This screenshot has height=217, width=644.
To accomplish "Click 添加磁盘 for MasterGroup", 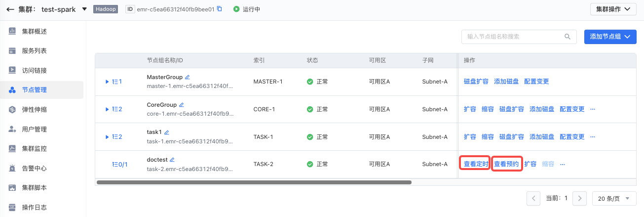I will click(x=506, y=82).
